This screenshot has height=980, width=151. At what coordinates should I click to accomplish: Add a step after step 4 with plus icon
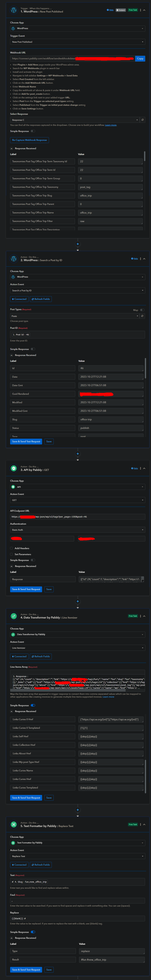pos(78,810)
